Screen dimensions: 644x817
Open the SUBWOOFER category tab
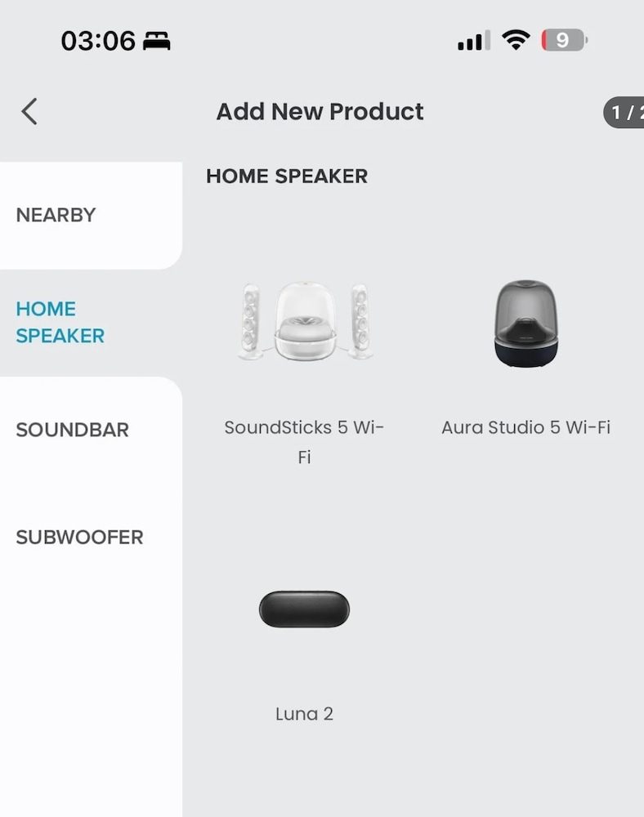coord(79,537)
